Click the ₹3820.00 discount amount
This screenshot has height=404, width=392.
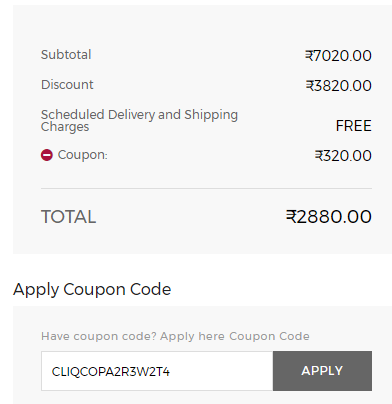pyautogui.click(x=338, y=86)
